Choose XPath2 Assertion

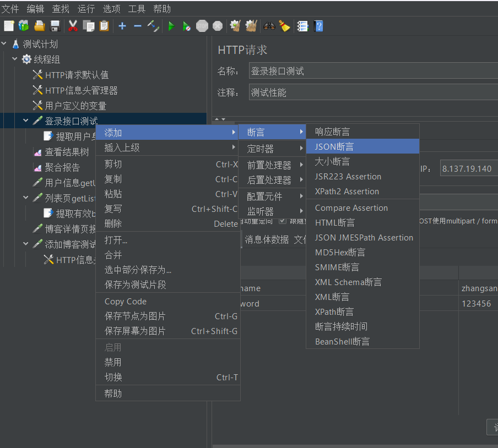(362, 192)
